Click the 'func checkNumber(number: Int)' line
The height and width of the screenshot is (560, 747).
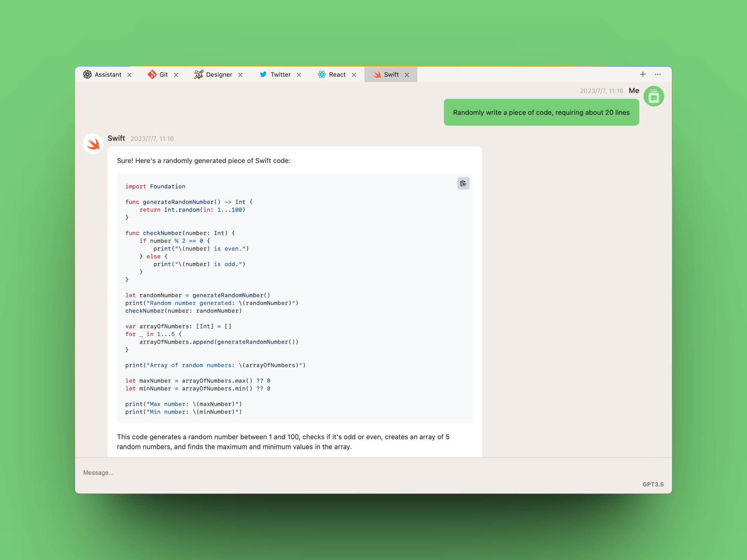(x=180, y=233)
